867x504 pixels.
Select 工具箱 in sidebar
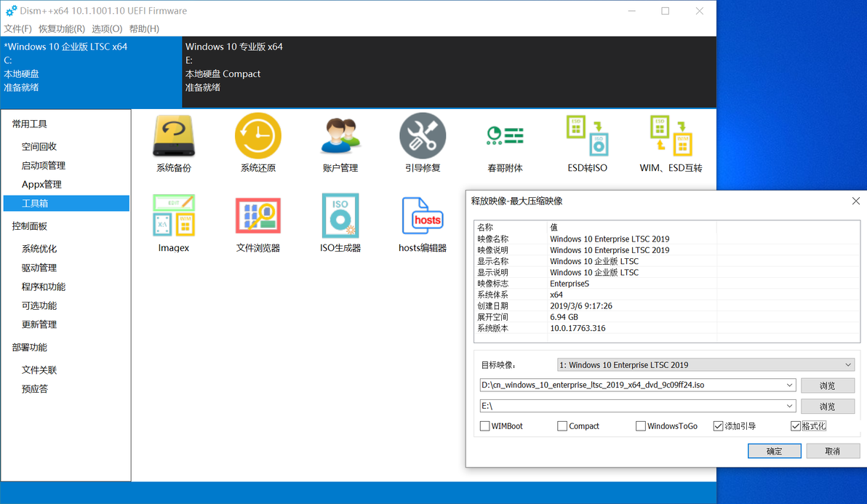[x=66, y=204]
